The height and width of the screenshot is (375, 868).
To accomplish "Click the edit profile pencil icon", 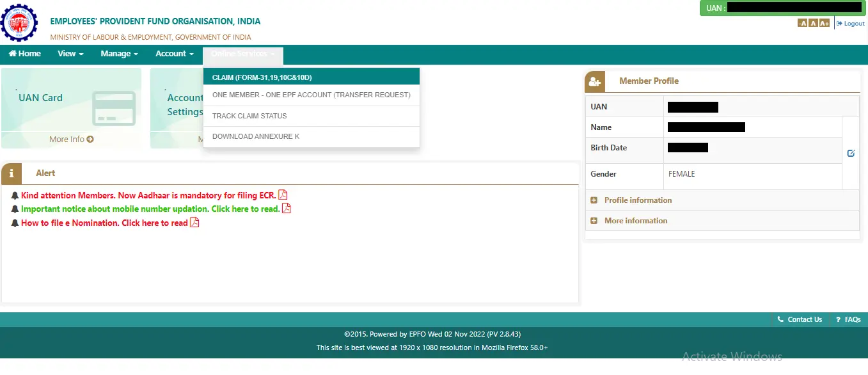I will pyautogui.click(x=851, y=153).
